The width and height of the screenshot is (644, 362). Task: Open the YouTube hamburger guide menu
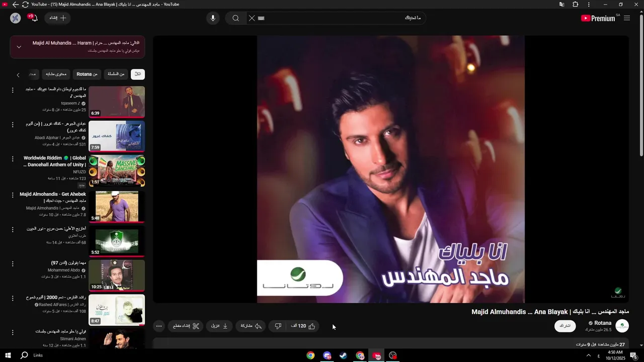627,18
